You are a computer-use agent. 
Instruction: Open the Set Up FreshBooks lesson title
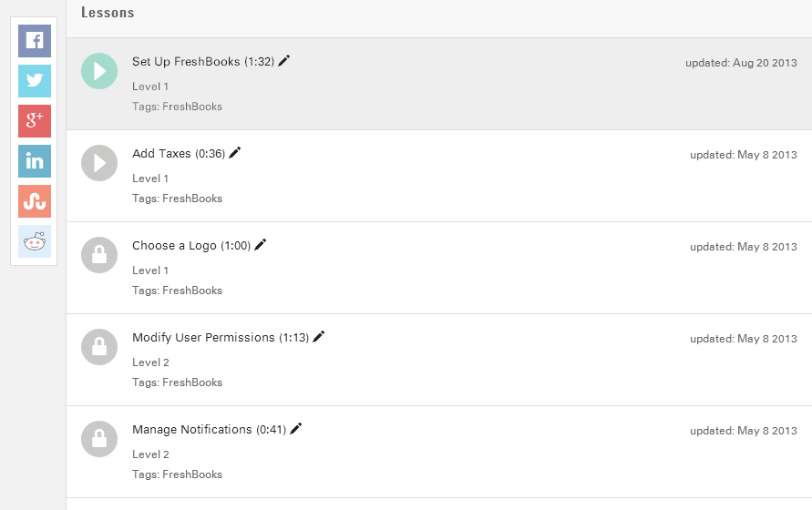tap(186, 62)
